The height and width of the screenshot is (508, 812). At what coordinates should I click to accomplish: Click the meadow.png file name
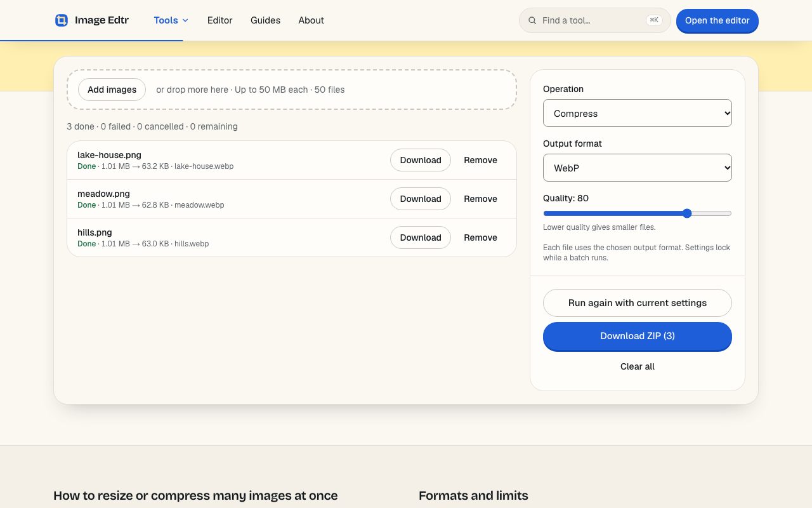[103, 194]
